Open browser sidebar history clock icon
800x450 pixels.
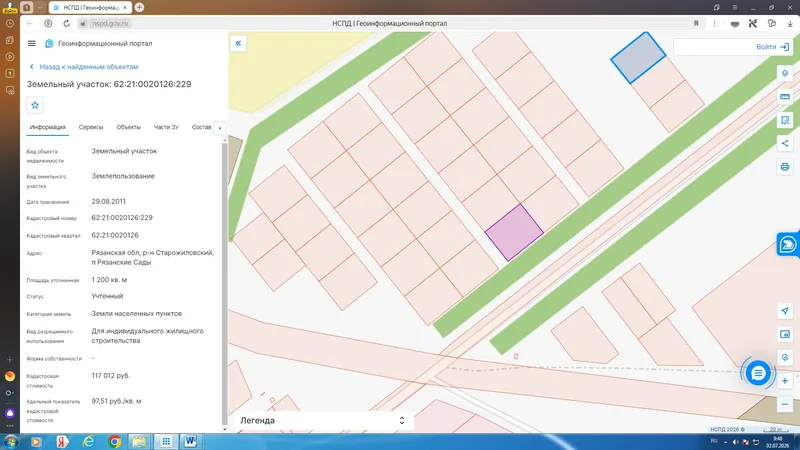coord(10,23)
